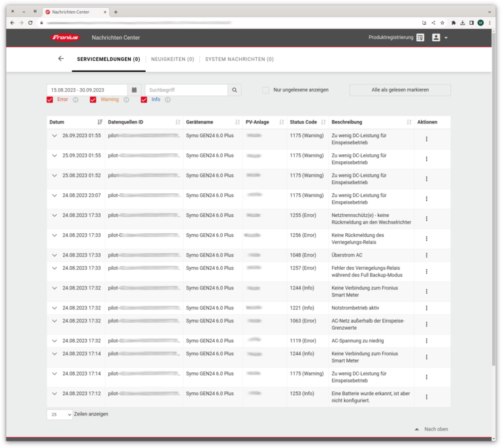Sort table by Datum column icon
The width and height of the screenshot is (502, 448).
(99, 122)
